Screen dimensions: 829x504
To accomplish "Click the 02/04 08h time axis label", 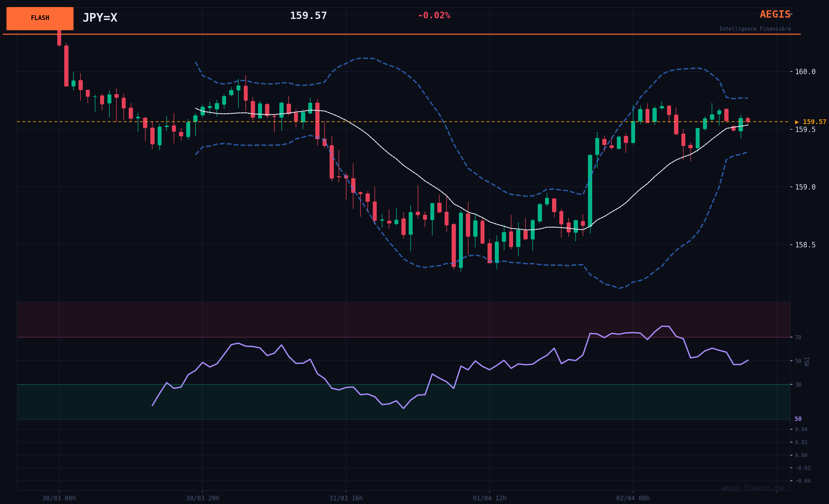I will click(x=633, y=498).
